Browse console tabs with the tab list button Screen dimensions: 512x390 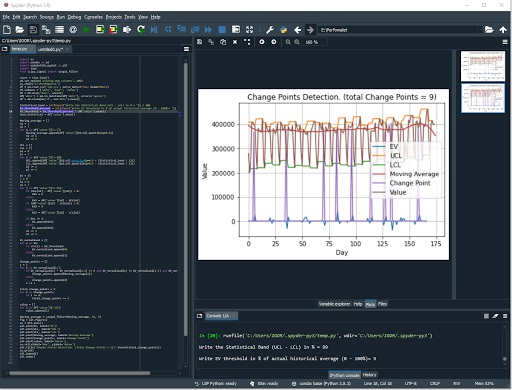tap(200, 316)
